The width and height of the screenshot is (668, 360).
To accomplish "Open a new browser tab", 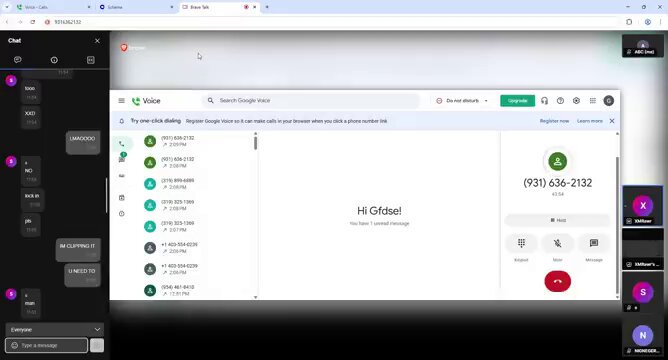I will pos(267,7).
